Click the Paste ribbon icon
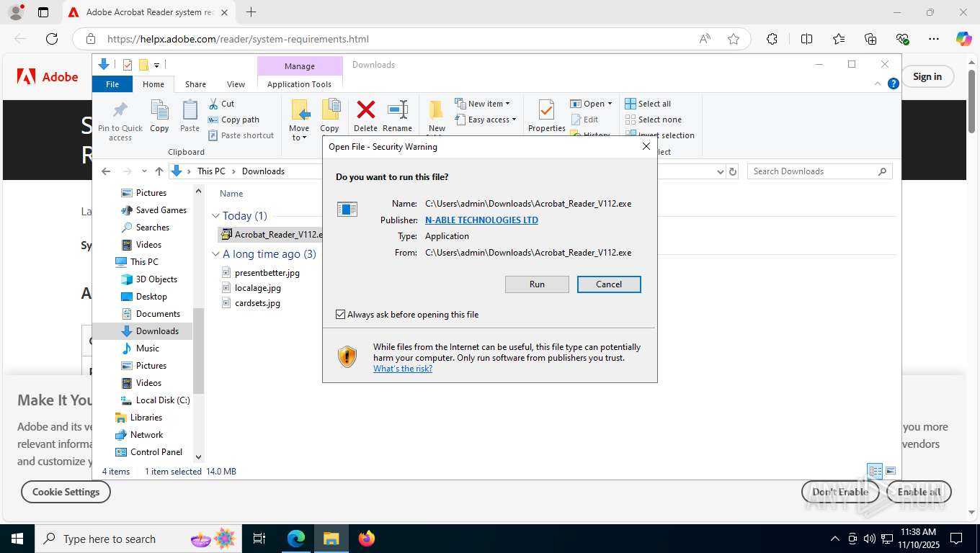The height and width of the screenshot is (553, 980). (x=190, y=117)
